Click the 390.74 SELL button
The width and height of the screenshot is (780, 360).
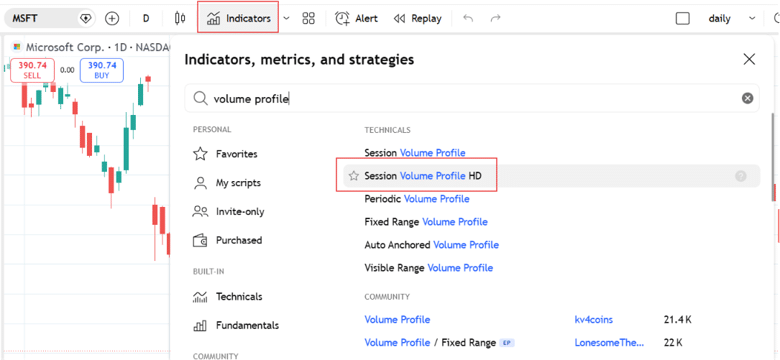tap(32, 70)
